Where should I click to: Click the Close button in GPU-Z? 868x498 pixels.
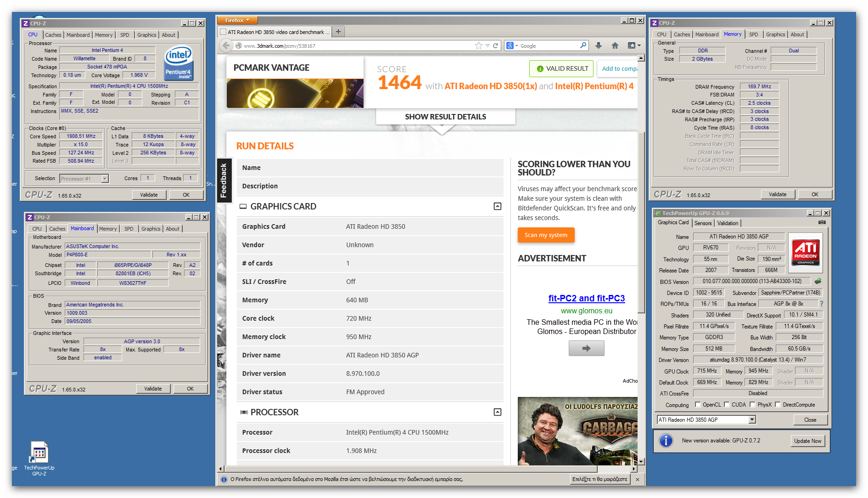pyautogui.click(x=810, y=420)
